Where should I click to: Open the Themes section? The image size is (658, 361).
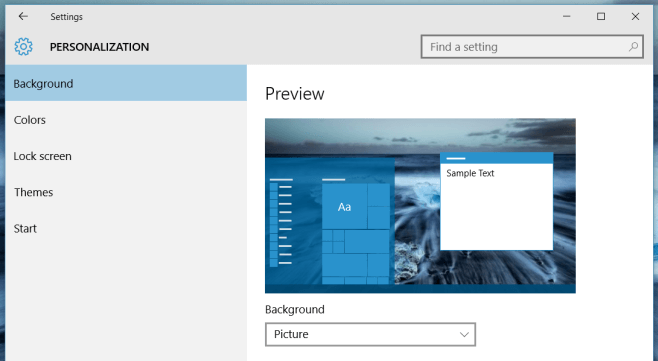click(x=126, y=192)
